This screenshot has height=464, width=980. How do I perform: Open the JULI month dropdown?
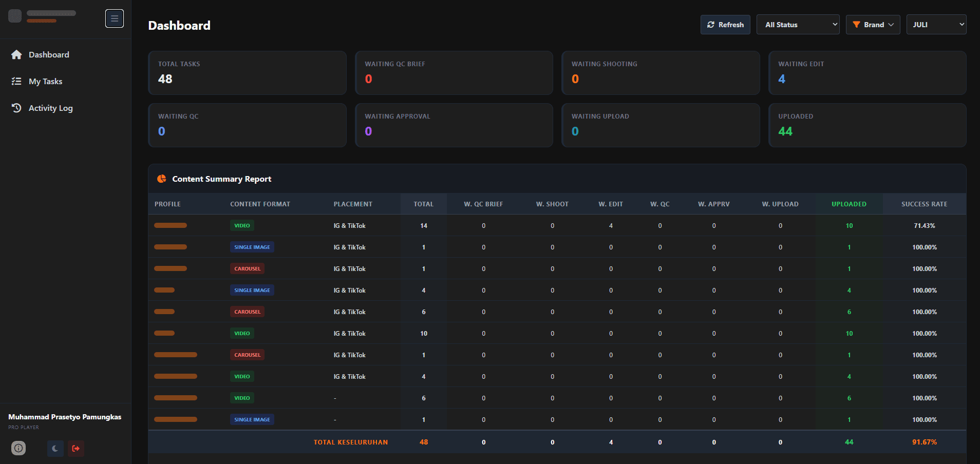pos(936,25)
